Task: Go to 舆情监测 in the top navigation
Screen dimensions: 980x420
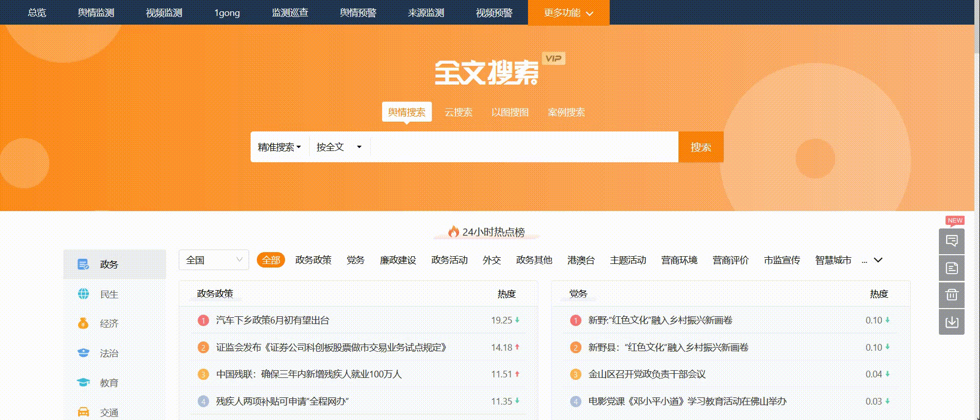Action: tap(96, 13)
